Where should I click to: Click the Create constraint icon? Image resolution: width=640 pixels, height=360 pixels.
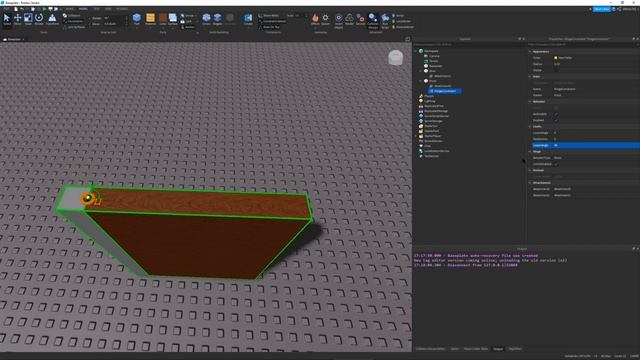[248, 18]
